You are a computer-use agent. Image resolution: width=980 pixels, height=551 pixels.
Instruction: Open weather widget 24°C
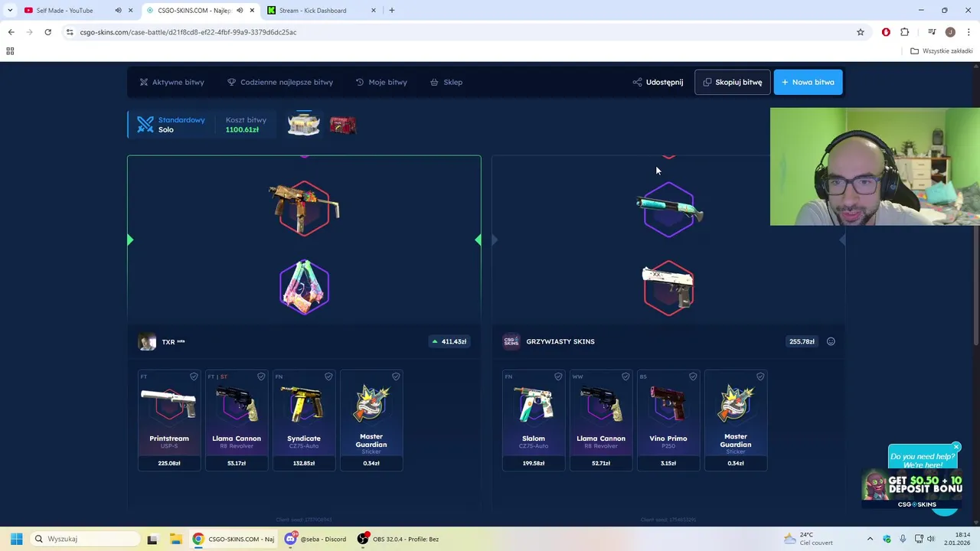[808, 539]
